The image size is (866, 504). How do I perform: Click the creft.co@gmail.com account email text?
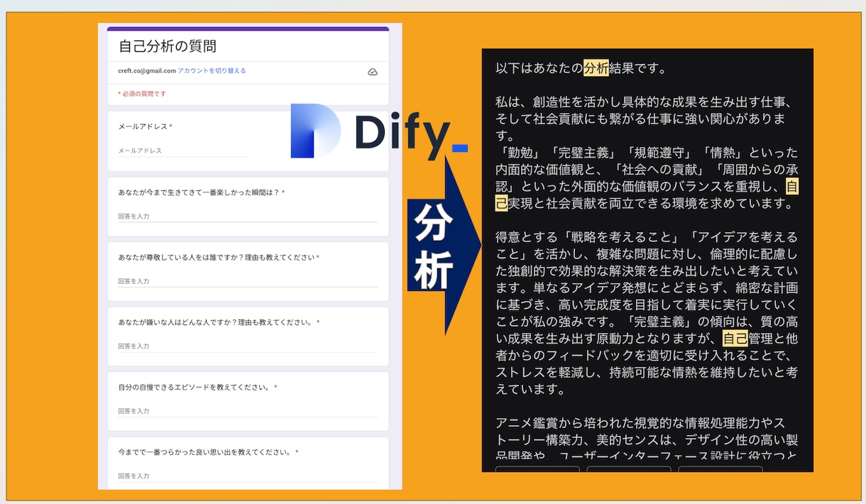coord(147,71)
